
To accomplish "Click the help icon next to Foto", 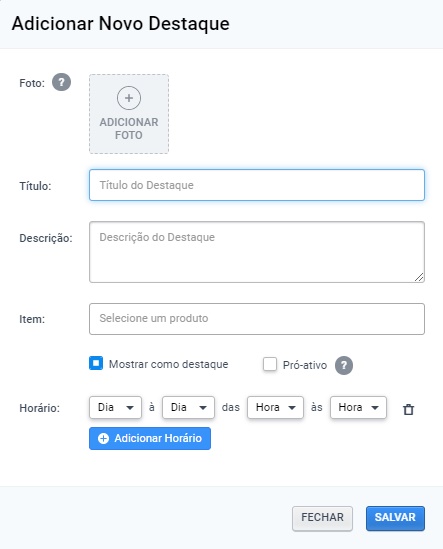I will coord(61,82).
